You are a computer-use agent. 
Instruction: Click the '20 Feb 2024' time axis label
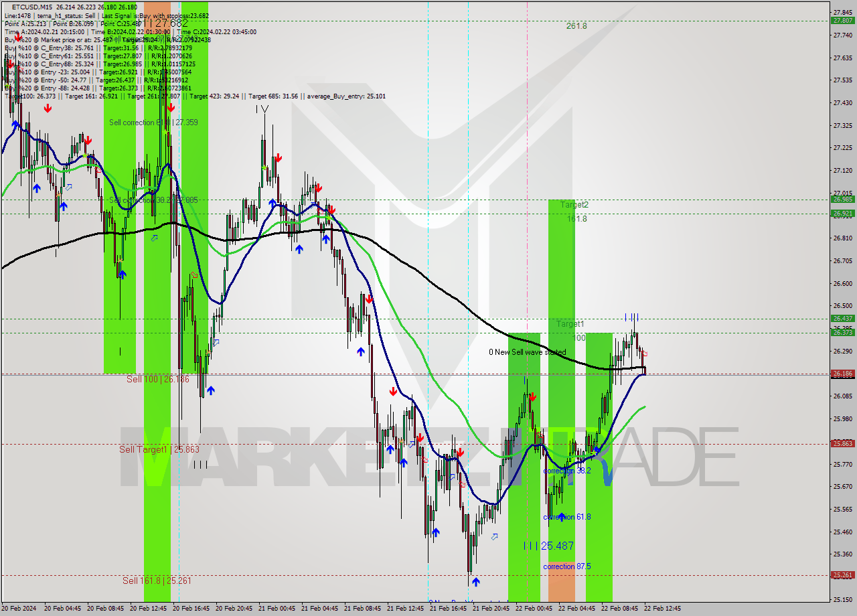click(x=19, y=609)
